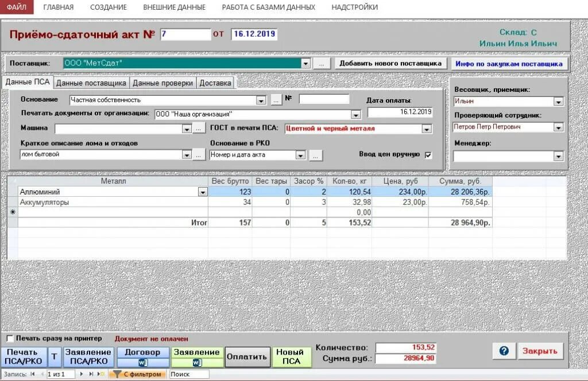Click Word icon under green Заявление button
This screenshot has width=588, height=381.
pyautogui.click(x=198, y=362)
